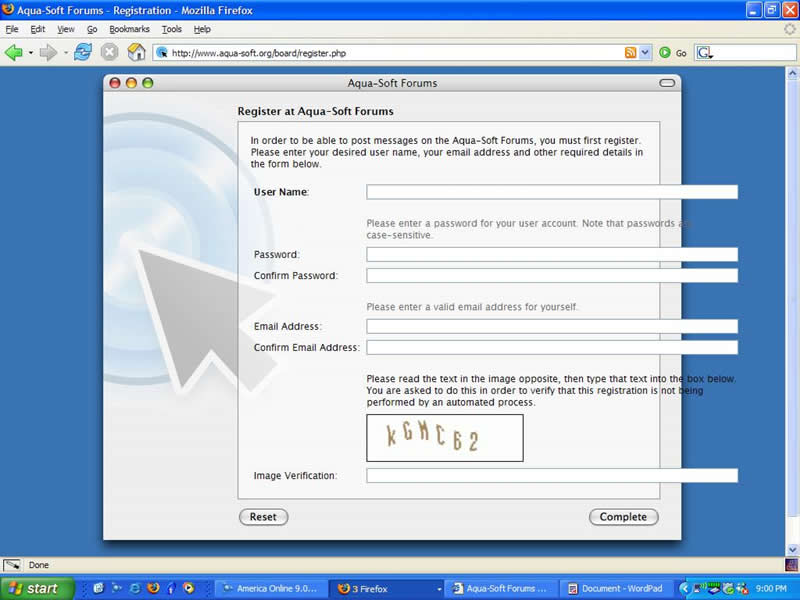Switch to Document - WordPad taskbar item
The image size is (800, 600).
tap(615, 589)
